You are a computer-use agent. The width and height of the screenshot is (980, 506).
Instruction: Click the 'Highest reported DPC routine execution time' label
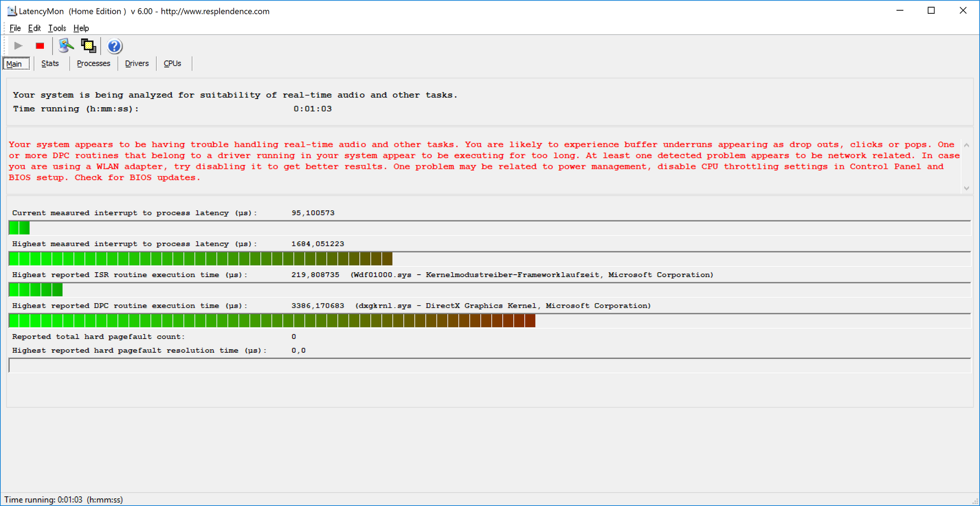point(130,306)
